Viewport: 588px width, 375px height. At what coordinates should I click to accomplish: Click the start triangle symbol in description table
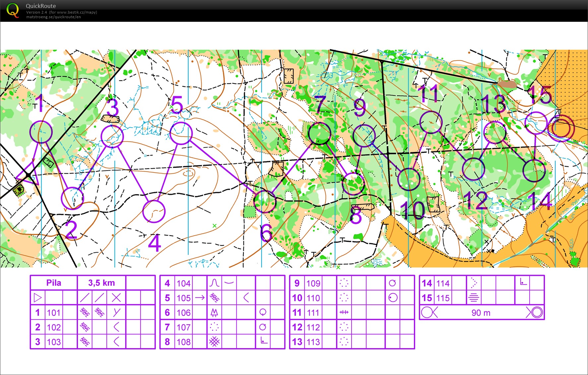(x=38, y=297)
